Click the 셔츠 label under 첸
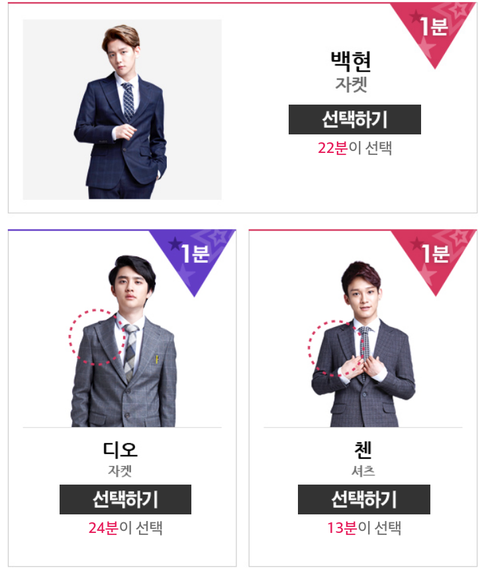The width and height of the screenshot is (480, 568). tap(363, 471)
